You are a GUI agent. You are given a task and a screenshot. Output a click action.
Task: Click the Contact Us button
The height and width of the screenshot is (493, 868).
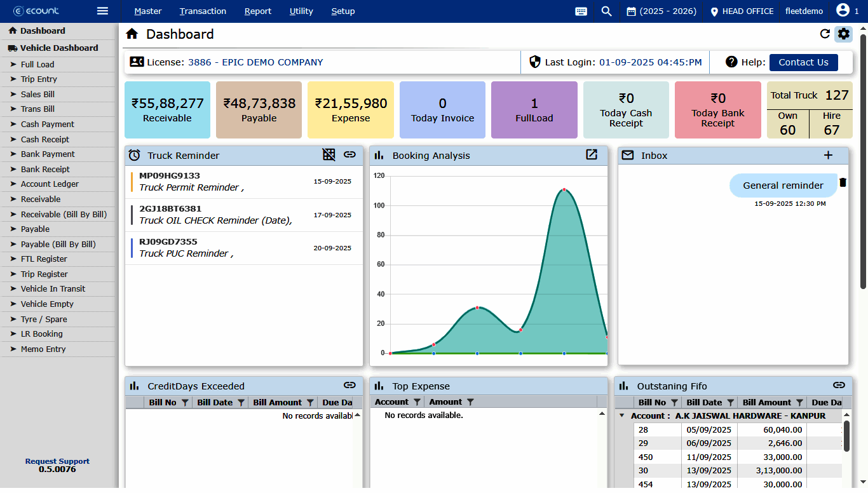pyautogui.click(x=803, y=62)
